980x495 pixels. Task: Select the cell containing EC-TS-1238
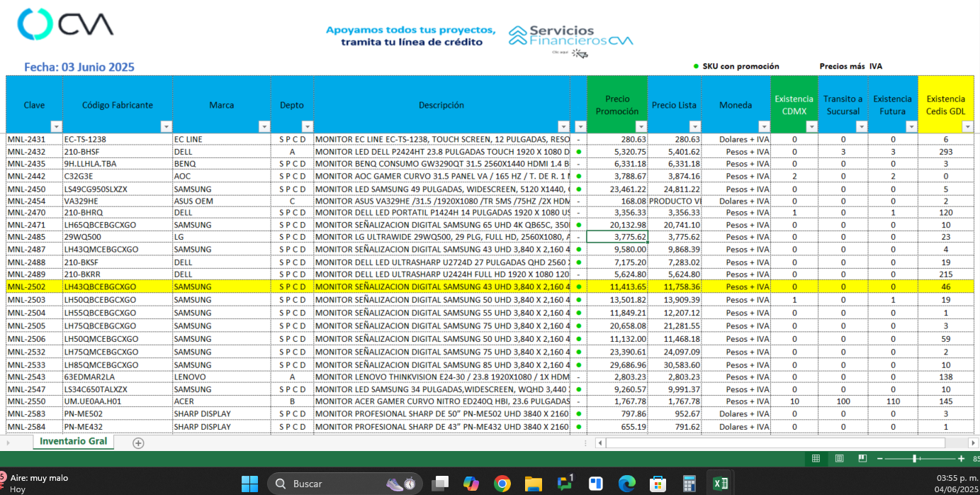[118, 139]
